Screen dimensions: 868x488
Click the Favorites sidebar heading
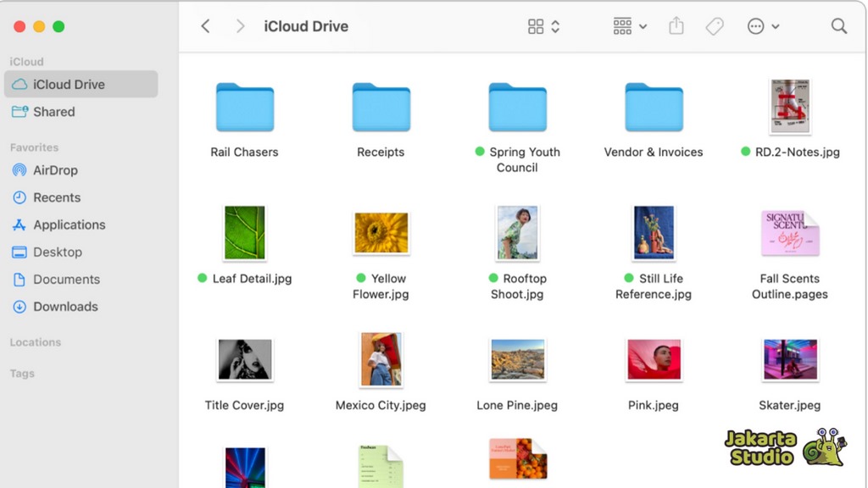pos(34,147)
